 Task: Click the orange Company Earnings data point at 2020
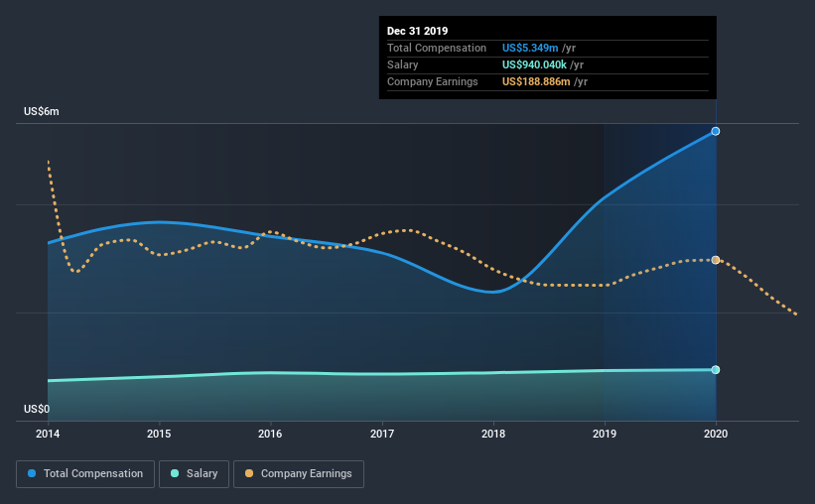(x=716, y=260)
